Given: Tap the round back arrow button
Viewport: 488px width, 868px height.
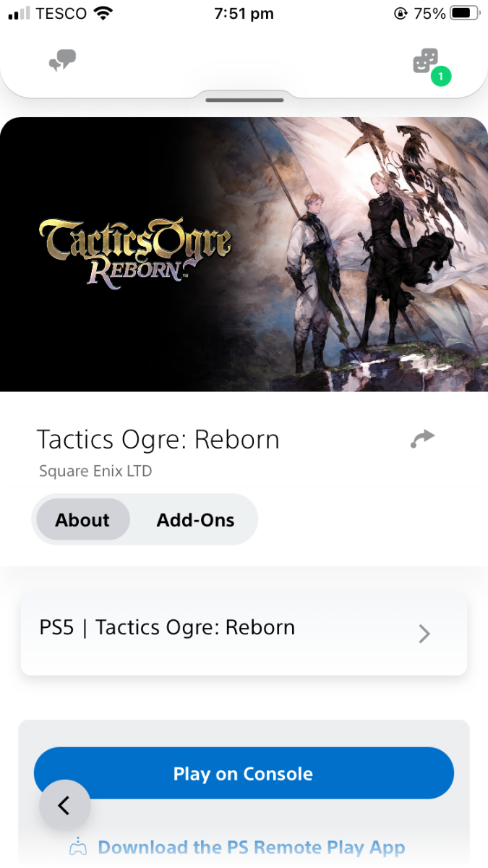Looking at the screenshot, I should 65,805.
